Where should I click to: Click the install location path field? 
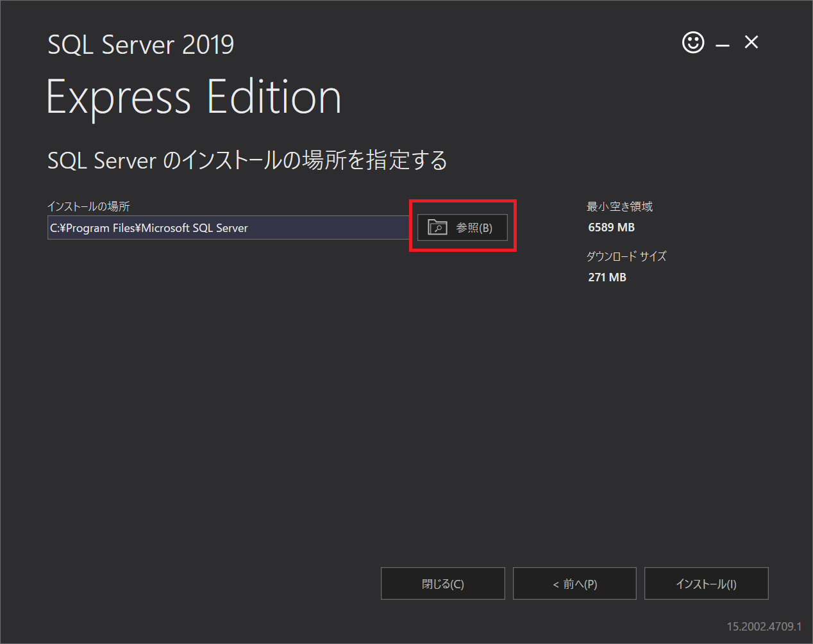(x=228, y=227)
